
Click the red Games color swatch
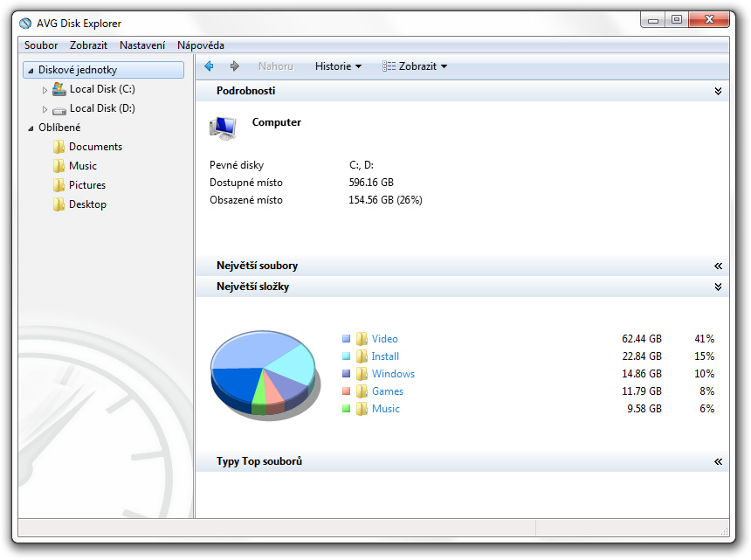pyautogui.click(x=347, y=391)
